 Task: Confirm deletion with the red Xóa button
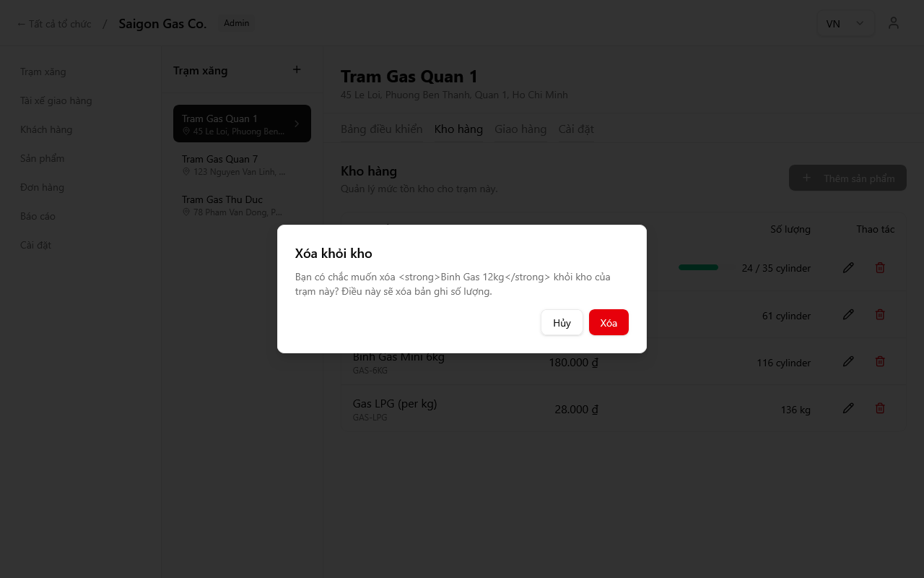609,322
